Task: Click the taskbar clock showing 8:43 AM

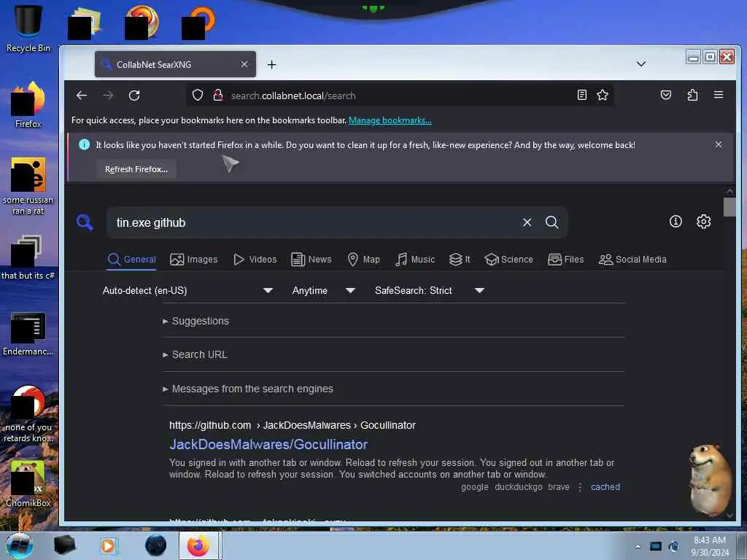Action: tap(710, 545)
